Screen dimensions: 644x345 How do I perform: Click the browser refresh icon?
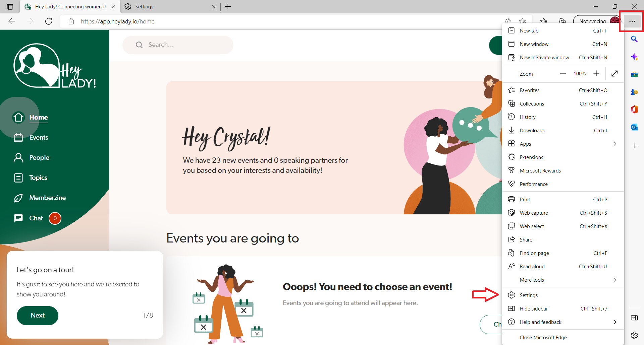(49, 21)
